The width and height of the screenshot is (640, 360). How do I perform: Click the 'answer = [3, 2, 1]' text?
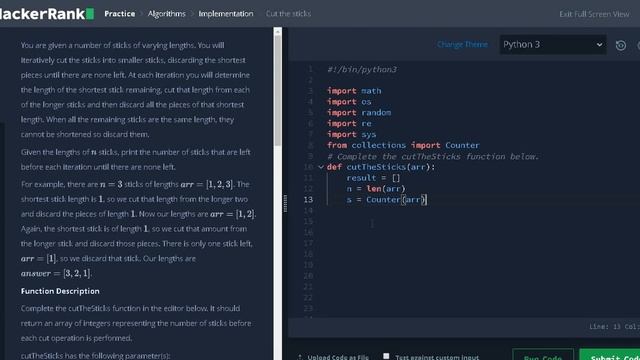tap(56, 273)
